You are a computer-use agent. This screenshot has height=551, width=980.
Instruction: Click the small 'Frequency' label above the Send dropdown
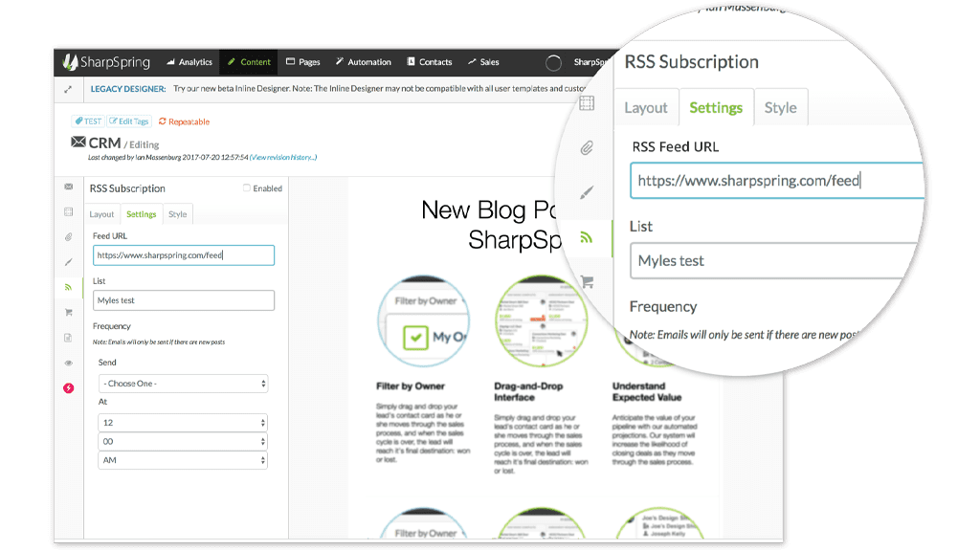(112, 326)
